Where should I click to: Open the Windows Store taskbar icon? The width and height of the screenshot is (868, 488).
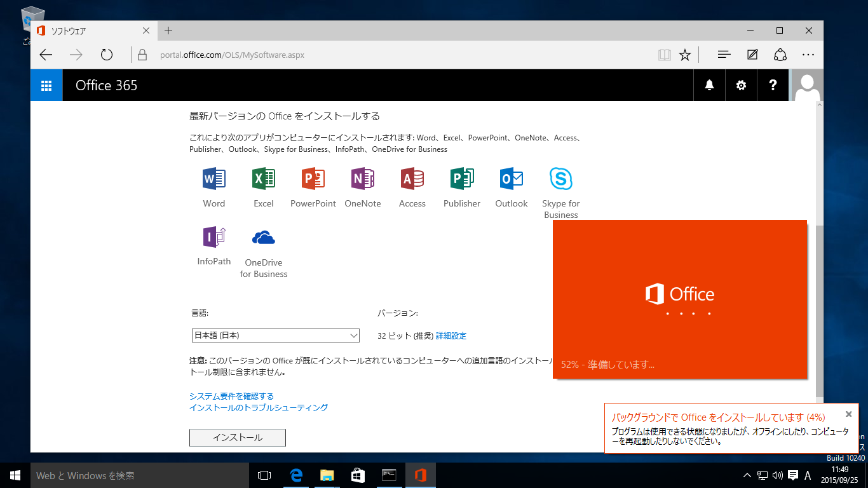[x=358, y=475]
